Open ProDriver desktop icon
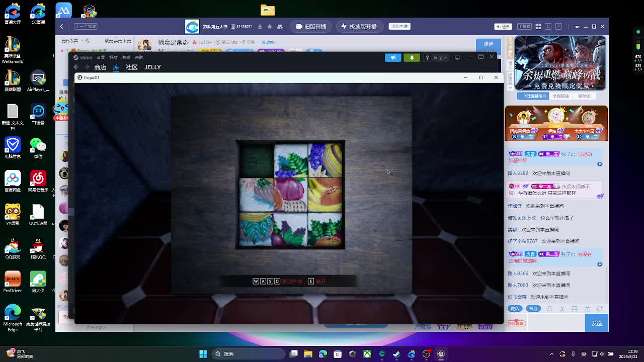Screen dimensions: 644x362 pos(13,282)
